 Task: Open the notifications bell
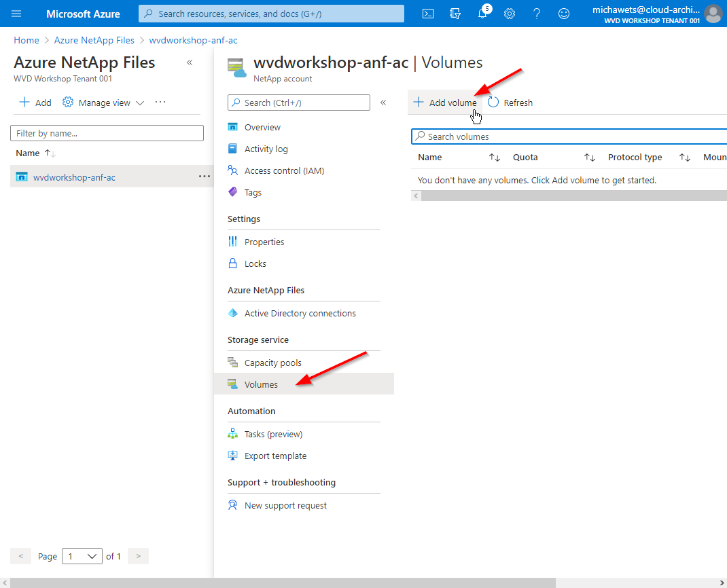pos(482,14)
